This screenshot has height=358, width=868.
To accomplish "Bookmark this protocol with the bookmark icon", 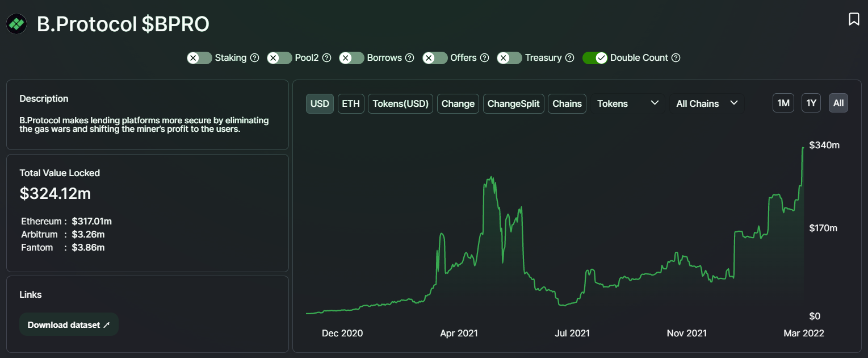I will [x=854, y=19].
